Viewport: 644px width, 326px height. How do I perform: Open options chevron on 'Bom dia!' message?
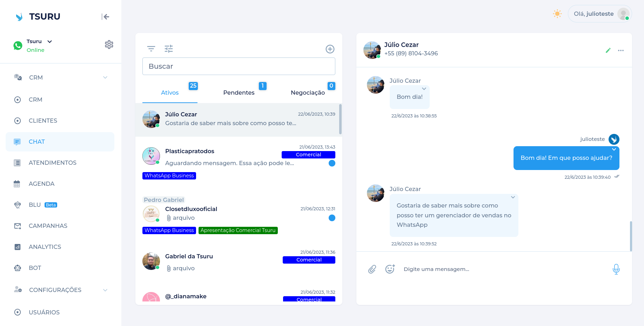coord(424,89)
